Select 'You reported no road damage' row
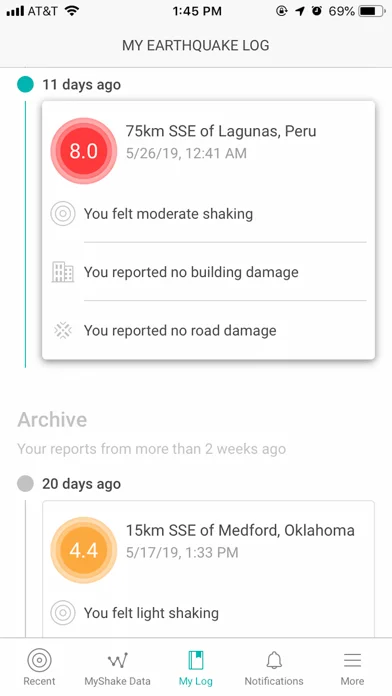 209,331
